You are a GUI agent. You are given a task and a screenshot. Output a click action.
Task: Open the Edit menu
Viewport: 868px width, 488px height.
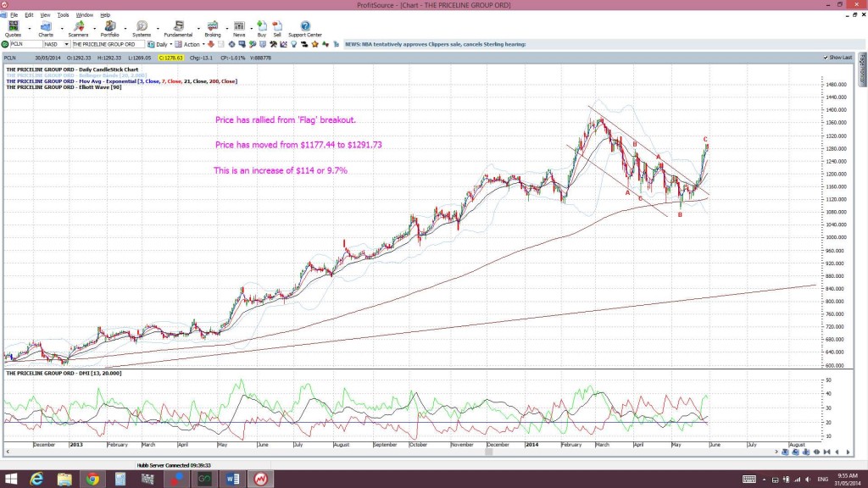pyautogui.click(x=29, y=15)
